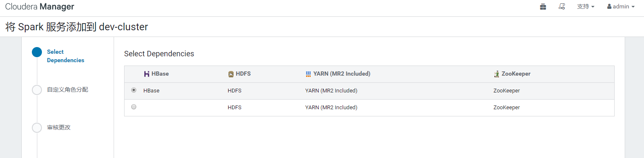
Task: Open the parcel gift icon in header
Action: coord(543,7)
